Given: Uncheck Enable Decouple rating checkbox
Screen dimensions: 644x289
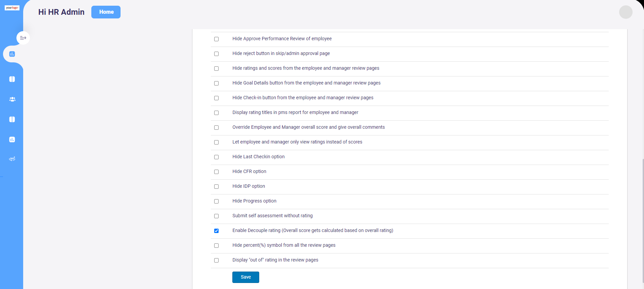Looking at the screenshot, I should click(216, 231).
